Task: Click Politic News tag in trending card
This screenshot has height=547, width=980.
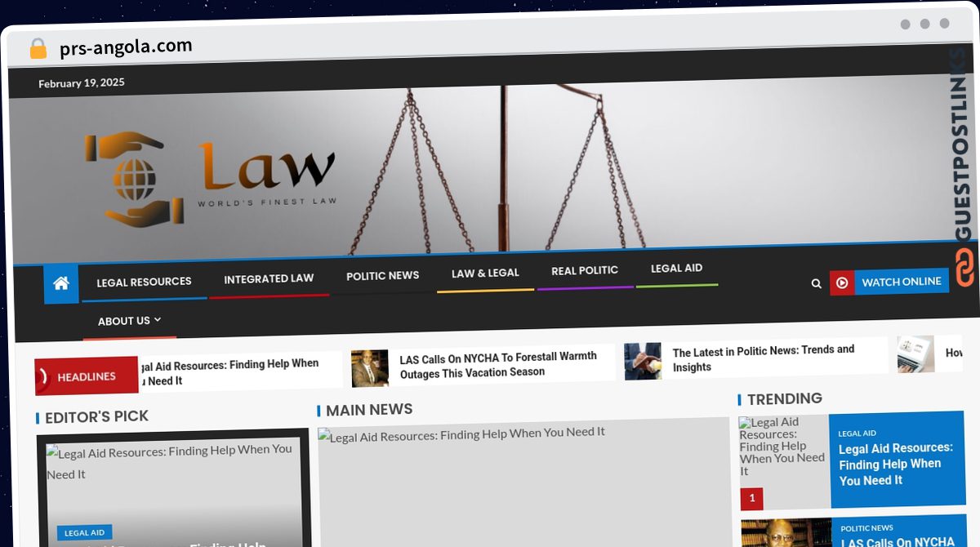Action: click(867, 528)
